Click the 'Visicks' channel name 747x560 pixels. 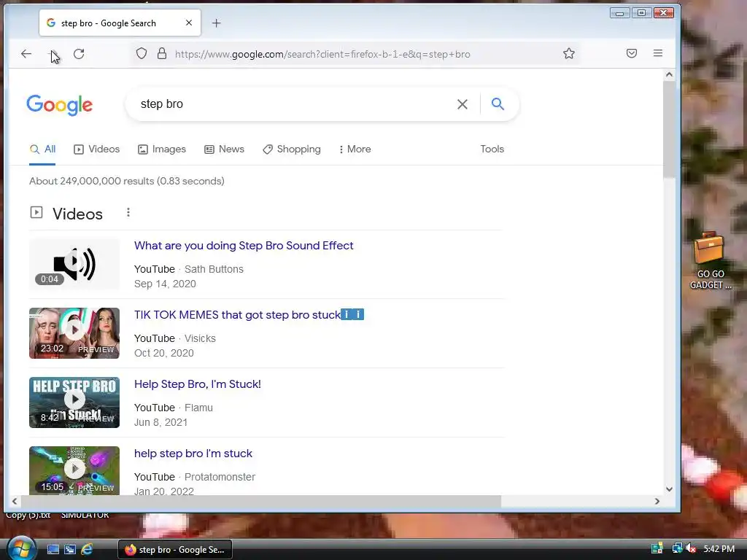[x=200, y=338]
